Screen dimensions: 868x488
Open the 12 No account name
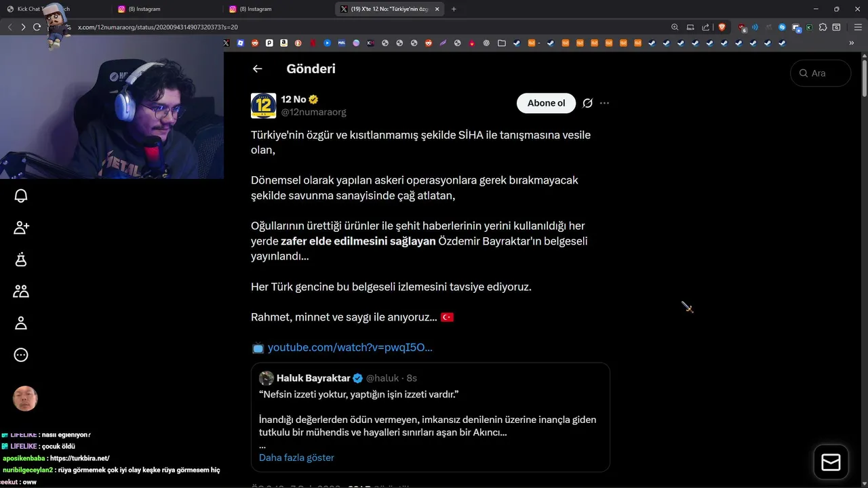294,100
